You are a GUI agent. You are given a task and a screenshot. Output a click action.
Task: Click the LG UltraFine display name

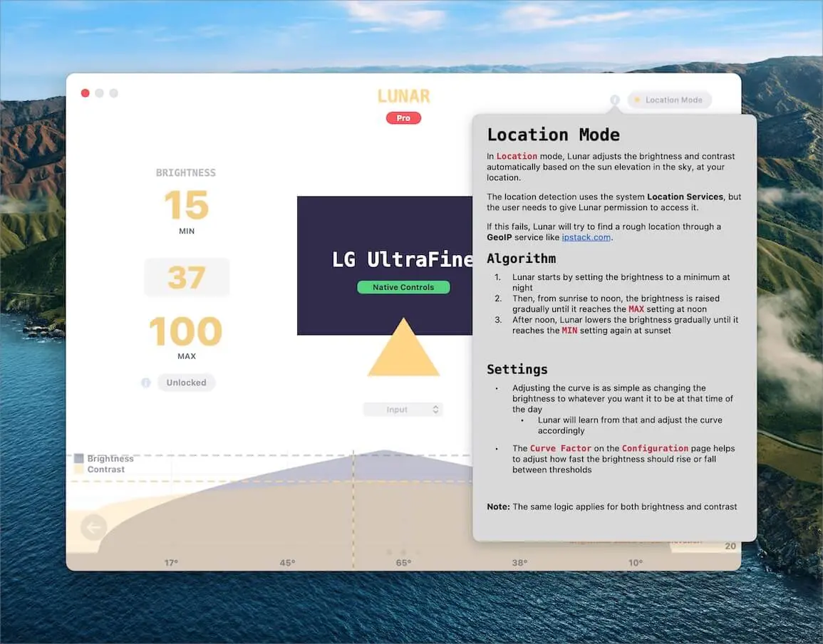click(x=403, y=259)
